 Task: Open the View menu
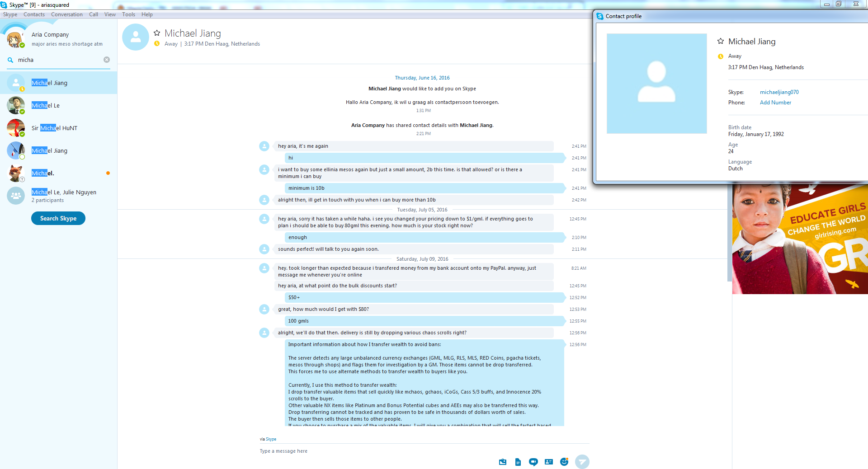tap(110, 14)
